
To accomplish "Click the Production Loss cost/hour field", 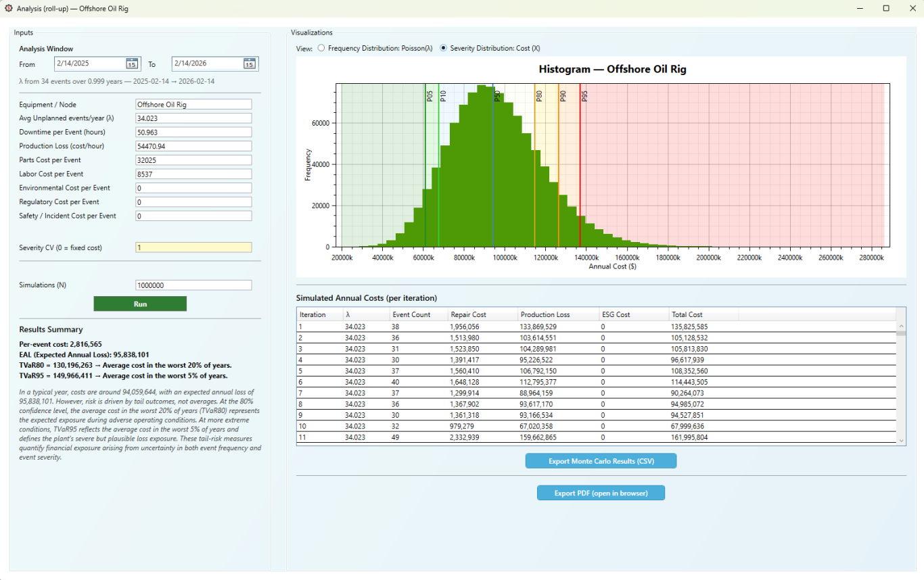I will [193, 146].
